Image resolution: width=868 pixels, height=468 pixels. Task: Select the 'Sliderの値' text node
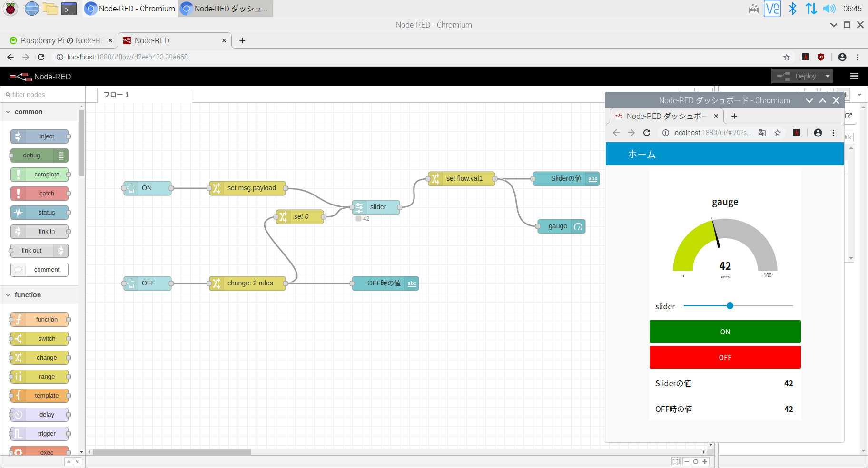[x=566, y=179]
